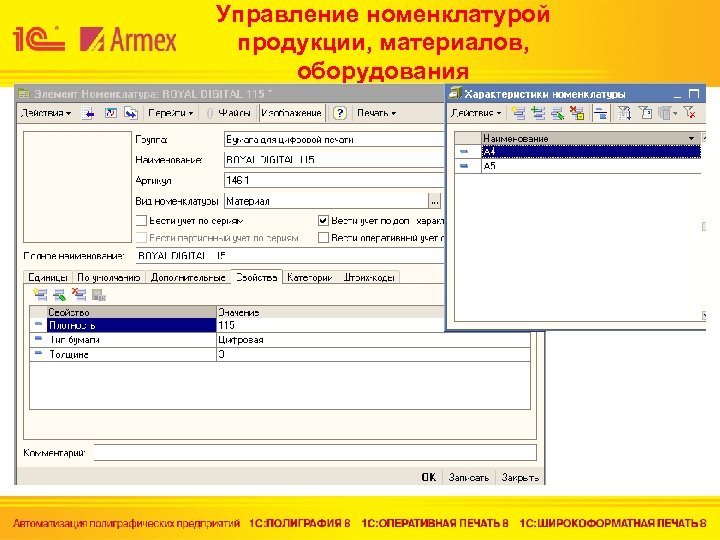Filter by current cell value icon
The width and height of the screenshot is (720, 540).
coord(645,113)
